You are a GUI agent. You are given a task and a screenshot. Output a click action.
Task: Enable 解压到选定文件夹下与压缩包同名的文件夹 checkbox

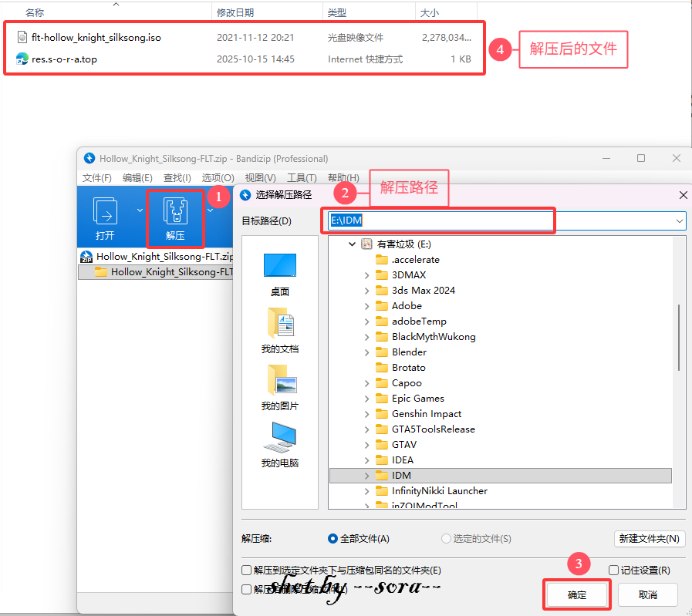(x=247, y=571)
